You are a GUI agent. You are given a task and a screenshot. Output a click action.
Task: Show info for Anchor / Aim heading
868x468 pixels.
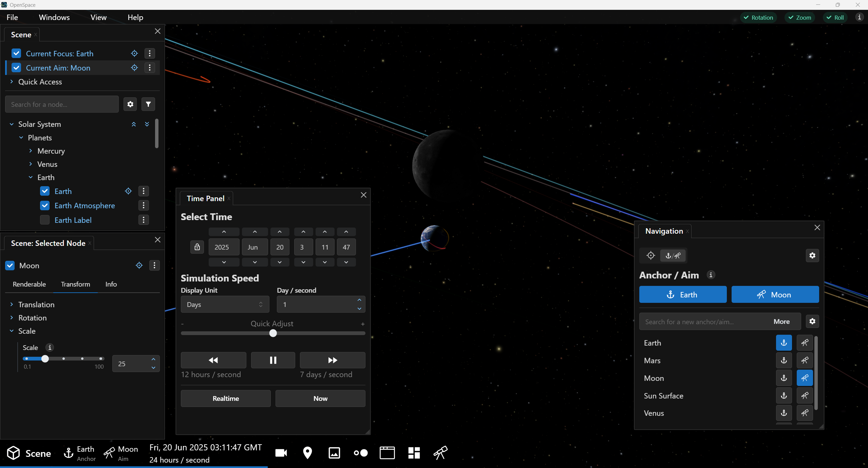point(711,275)
